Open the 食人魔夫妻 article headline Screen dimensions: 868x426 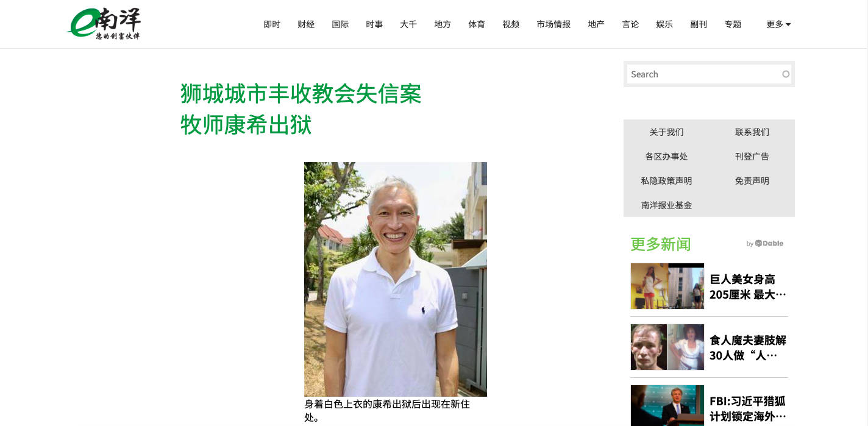click(x=748, y=347)
